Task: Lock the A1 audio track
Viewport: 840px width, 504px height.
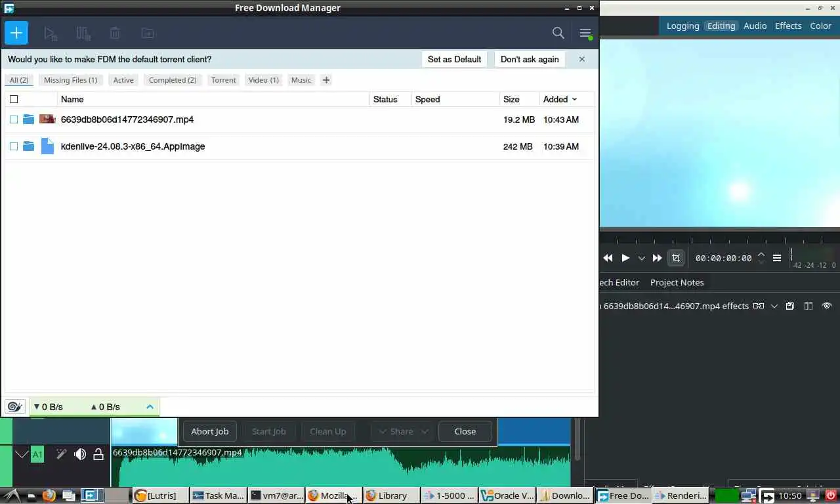Action: [x=98, y=454]
